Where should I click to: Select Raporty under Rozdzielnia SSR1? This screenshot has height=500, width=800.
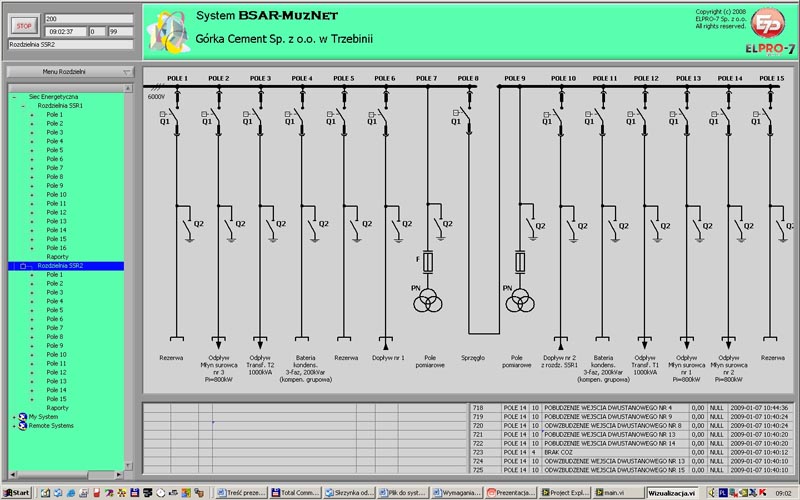[x=57, y=257]
